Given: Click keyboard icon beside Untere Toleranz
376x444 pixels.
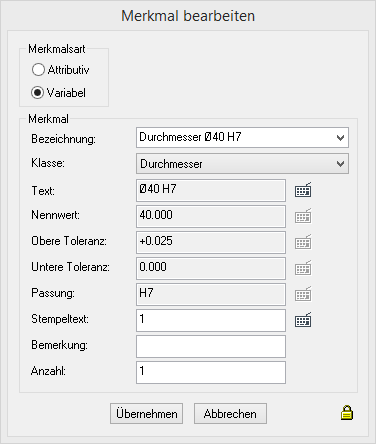Looking at the screenshot, I should pyautogui.click(x=303, y=268).
